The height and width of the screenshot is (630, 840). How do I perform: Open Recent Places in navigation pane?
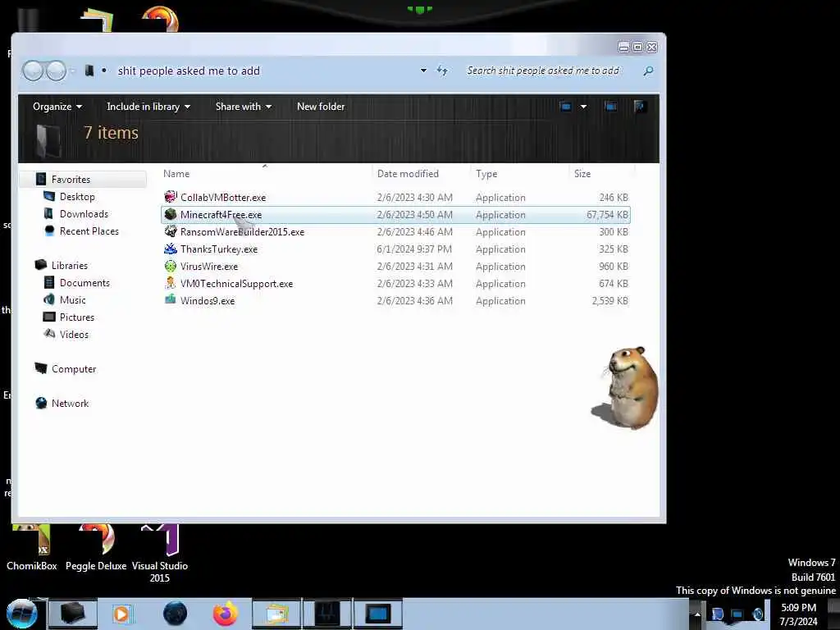pyautogui.click(x=89, y=231)
